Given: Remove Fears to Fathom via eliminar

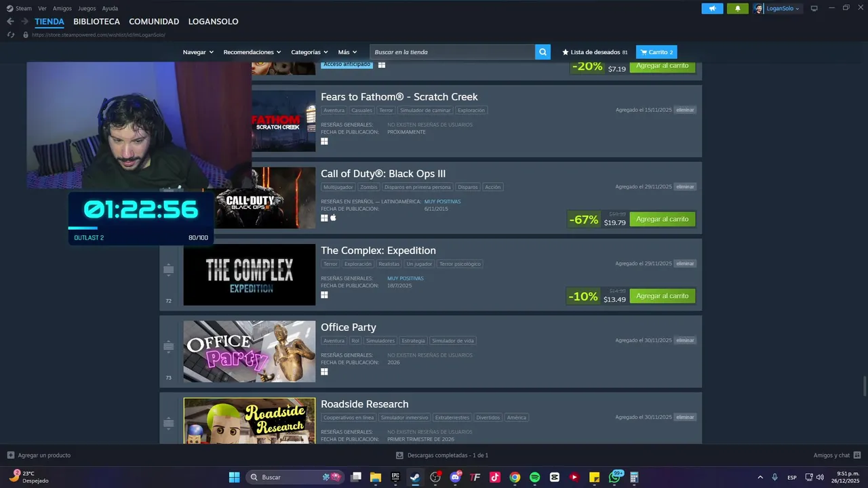Looking at the screenshot, I should point(685,110).
